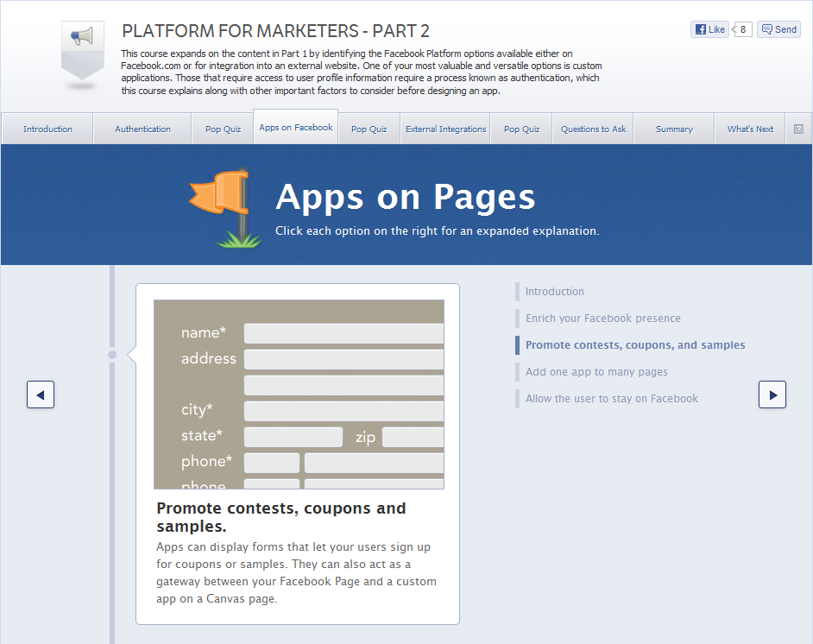Send the course via Facebook
Viewport: 813px width, 644px height.
click(x=778, y=29)
